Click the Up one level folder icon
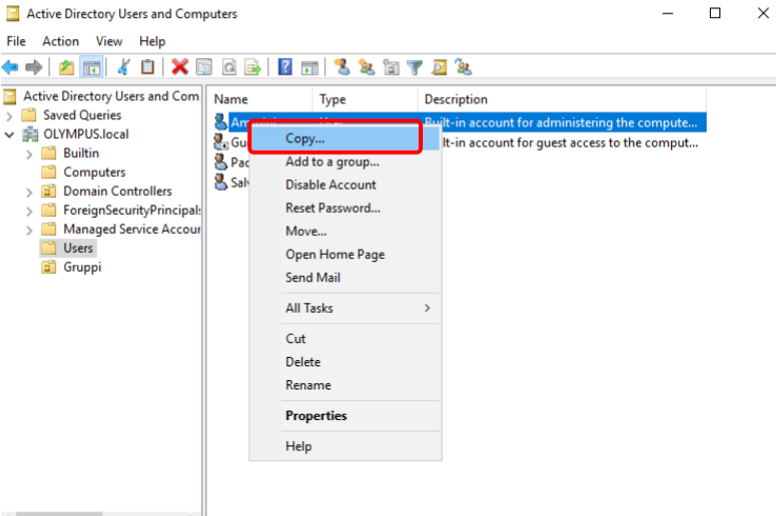Screen dimensions: 776x516 66,67
